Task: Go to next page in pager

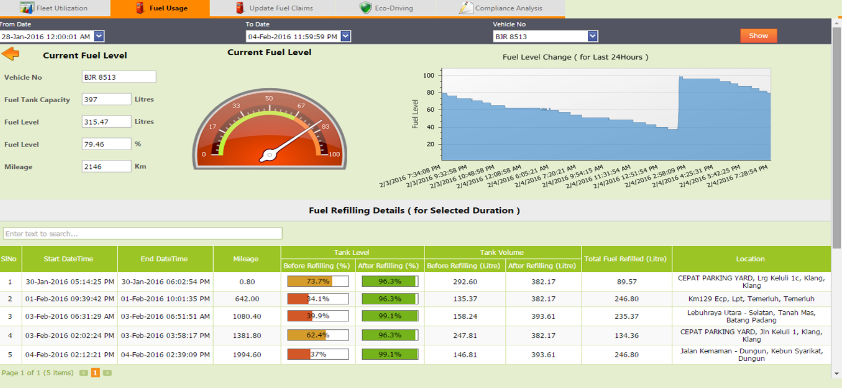Action: pyautogui.click(x=107, y=373)
